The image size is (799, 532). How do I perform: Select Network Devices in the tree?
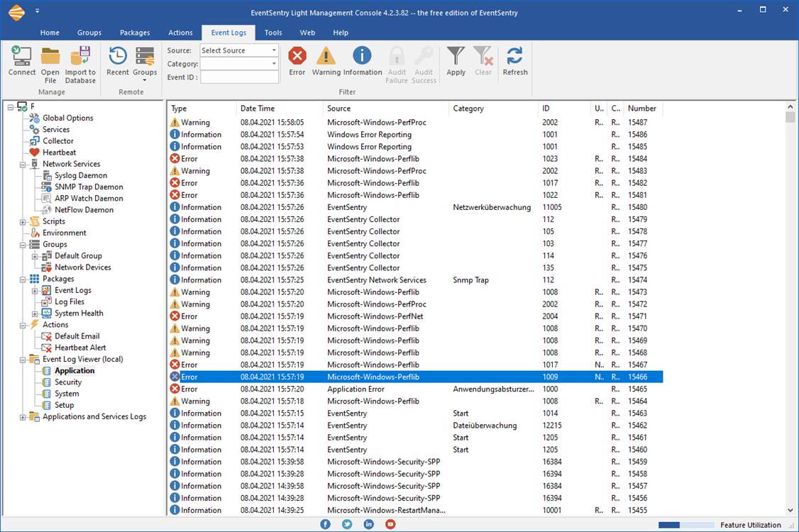click(x=82, y=267)
